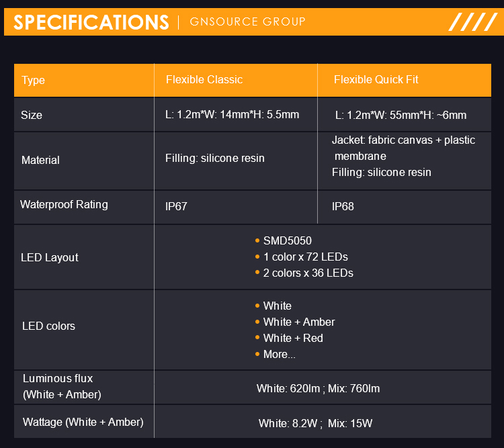Select the White + Amber bullet item
This screenshot has width=504, height=448.
[x=298, y=322]
